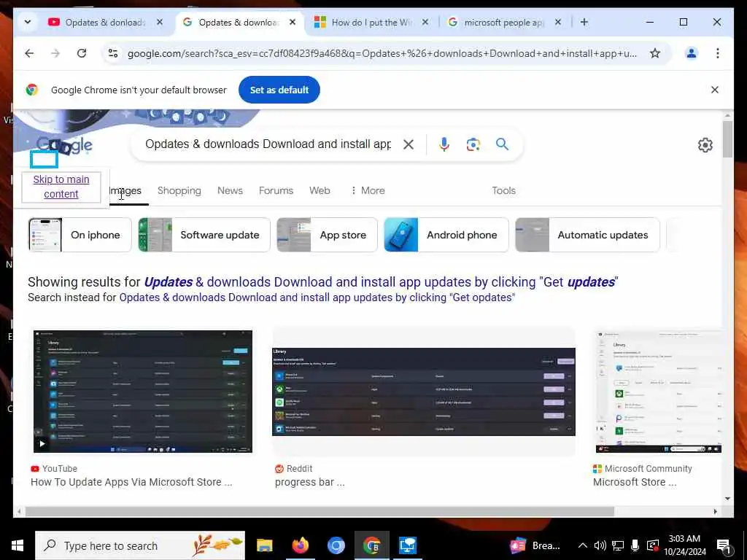The height and width of the screenshot is (560, 747).
Task: Switch to the YouTube Updates & donloads tab
Action: coord(105,23)
